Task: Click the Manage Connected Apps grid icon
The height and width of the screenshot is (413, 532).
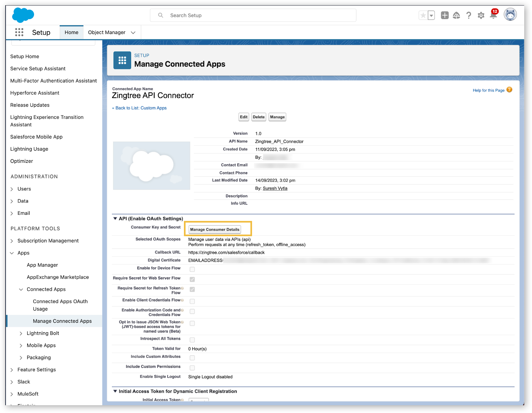Action: [122, 60]
